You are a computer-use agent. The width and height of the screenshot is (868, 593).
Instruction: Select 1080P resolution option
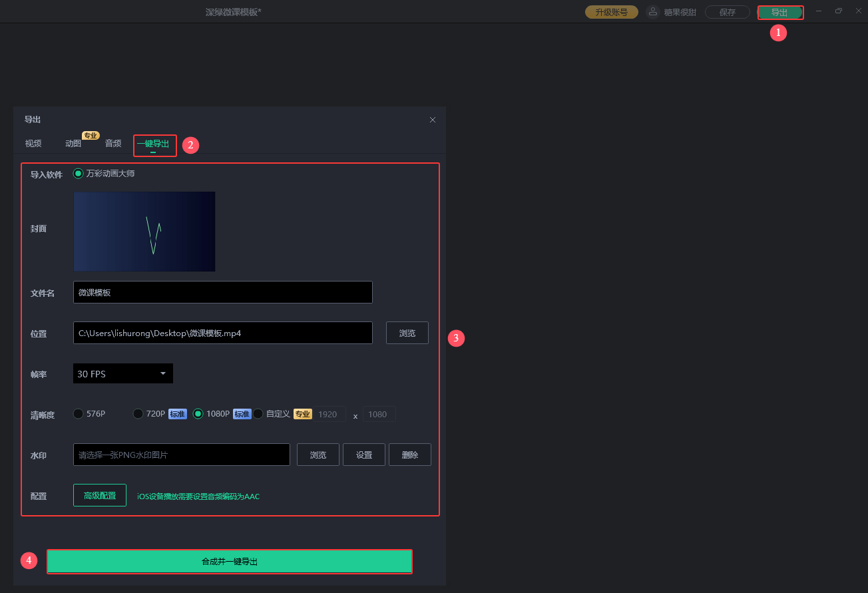(x=198, y=414)
